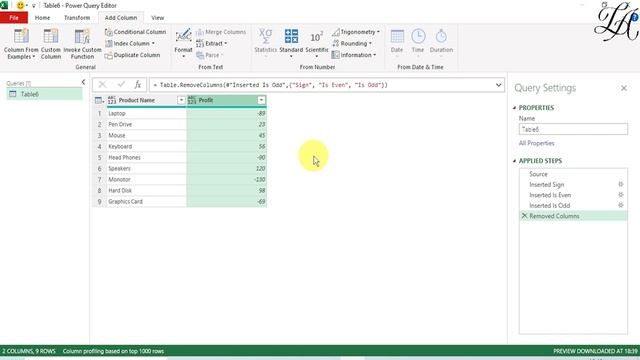Confirm formula with checkmark icon
640x360 pixels.
pyautogui.click(x=121, y=84)
